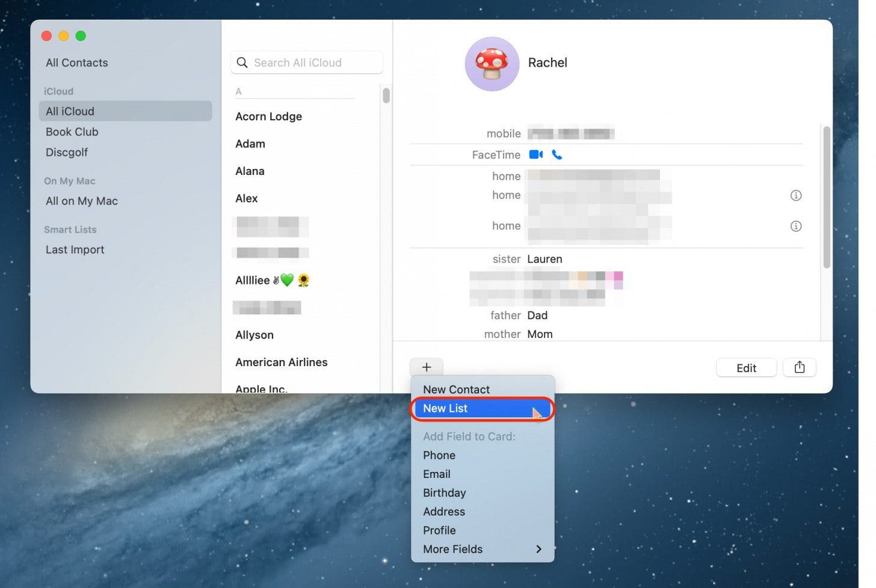Select the American Airlines contact
The image size is (876, 588).
pos(281,362)
